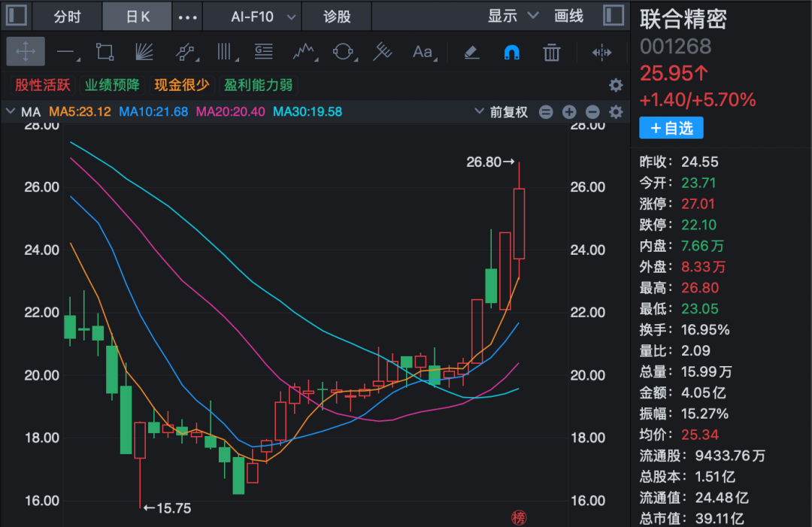Viewport: 812px width, 527px height.
Task: Click the 量比 2.09 value
Action: tap(695, 350)
